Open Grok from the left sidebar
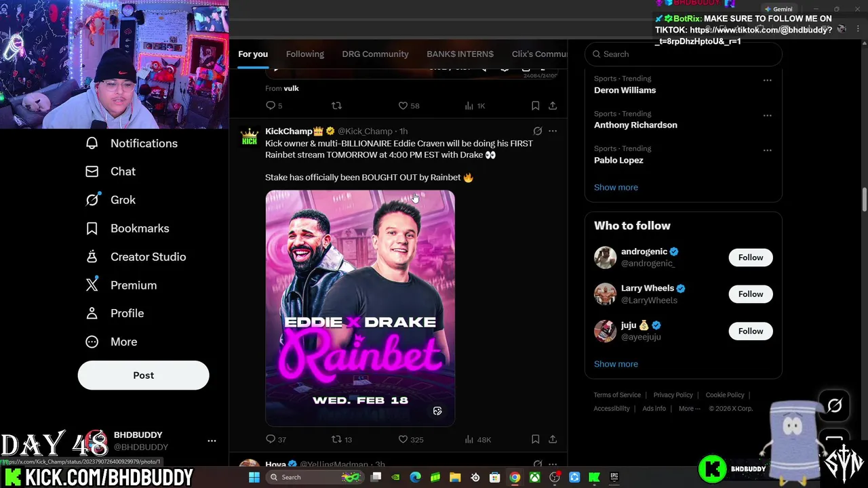Screen dimensions: 868x488 110,200
